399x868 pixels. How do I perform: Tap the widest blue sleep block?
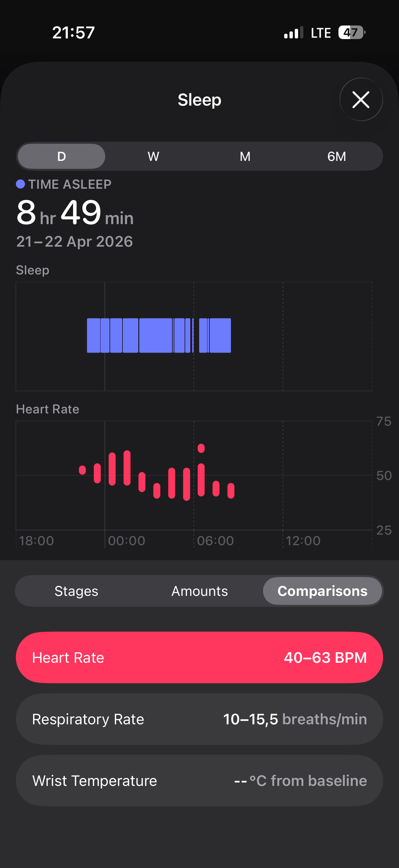(155, 335)
